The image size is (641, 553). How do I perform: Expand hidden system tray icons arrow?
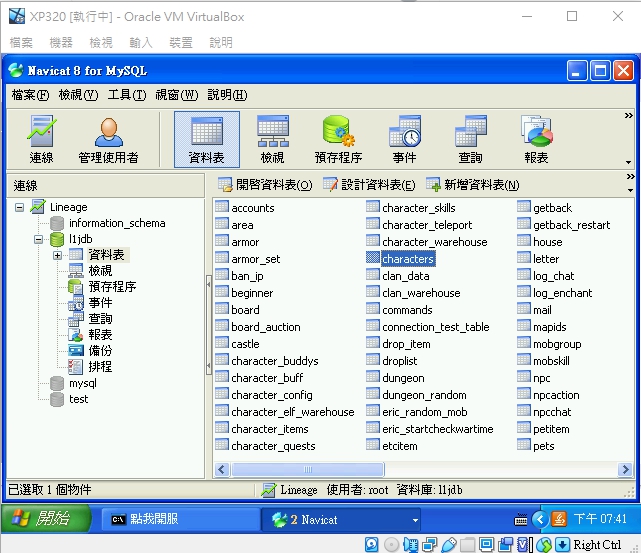click(540, 519)
